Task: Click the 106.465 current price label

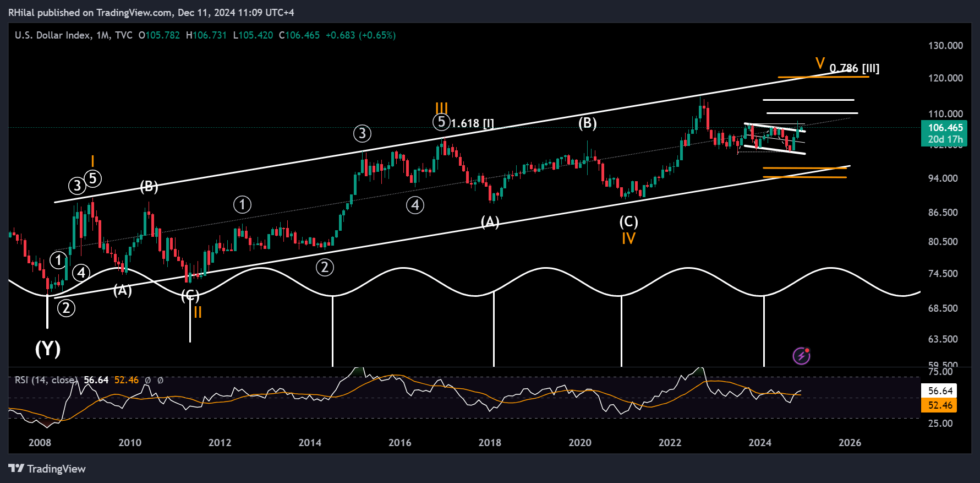Action: (x=945, y=128)
